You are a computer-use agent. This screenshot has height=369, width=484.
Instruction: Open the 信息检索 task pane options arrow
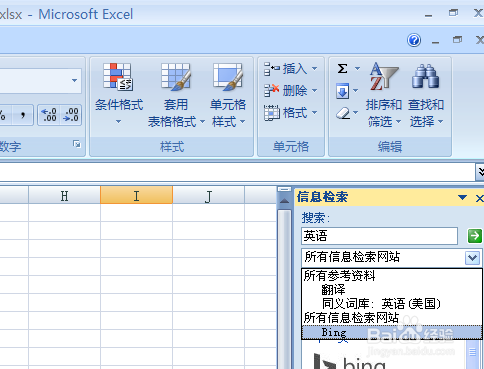[462, 197]
